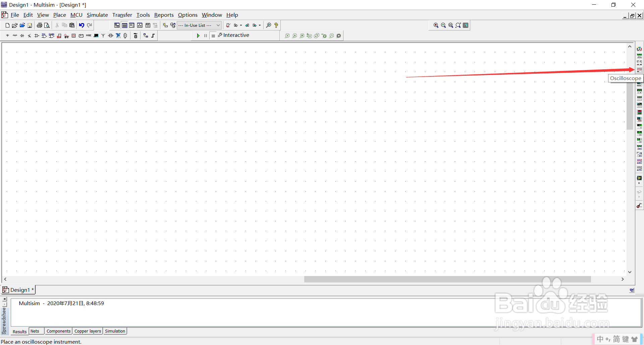Open the Place Misc component group
Screen dimensions: 644x345
[x=89, y=36]
